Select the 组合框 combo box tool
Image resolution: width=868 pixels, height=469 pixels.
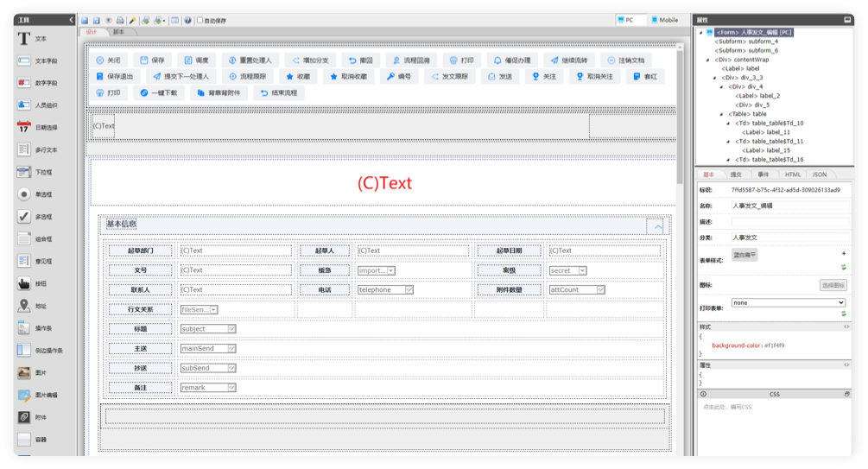pyautogui.click(x=35, y=239)
